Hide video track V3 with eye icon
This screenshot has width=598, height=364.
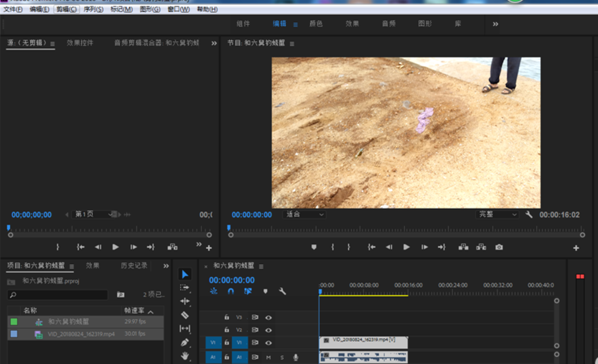[x=268, y=317]
